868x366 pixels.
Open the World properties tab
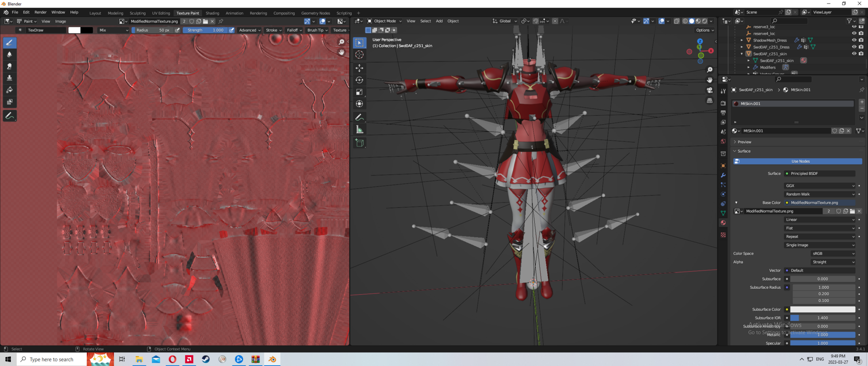[723, 141]
